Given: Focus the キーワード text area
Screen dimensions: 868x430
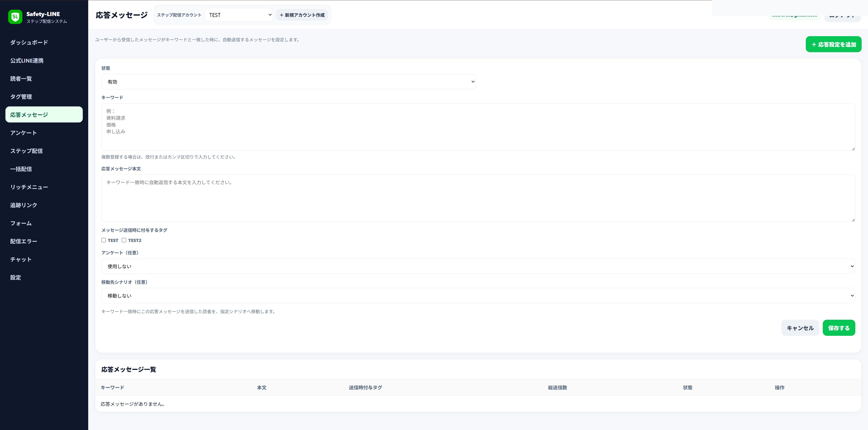Looking at the screenshot, I should point(478,127).
